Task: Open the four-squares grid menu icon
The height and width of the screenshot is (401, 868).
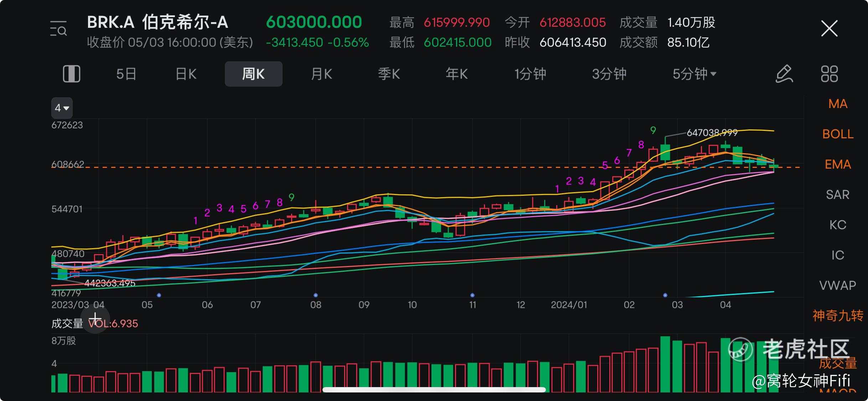Action: (829, 74)
